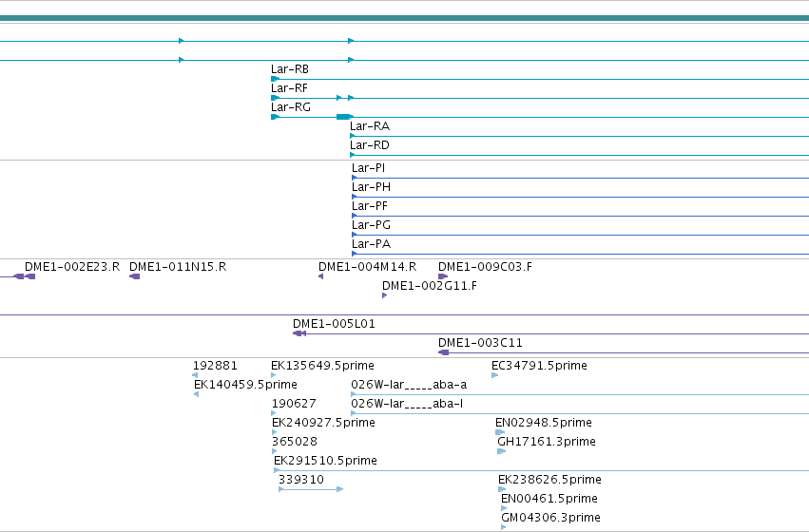Select the 190627 EST label

pyautogui.click(x=294, y=404)
